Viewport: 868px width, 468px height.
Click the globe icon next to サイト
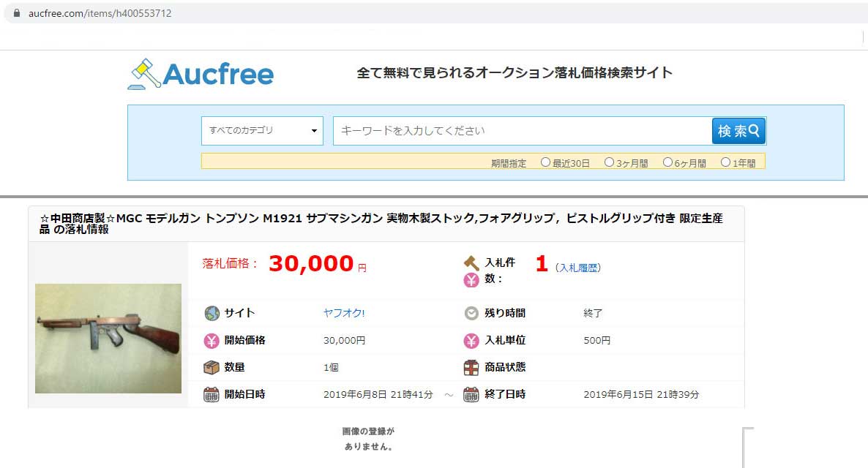[x=212, y=313]
